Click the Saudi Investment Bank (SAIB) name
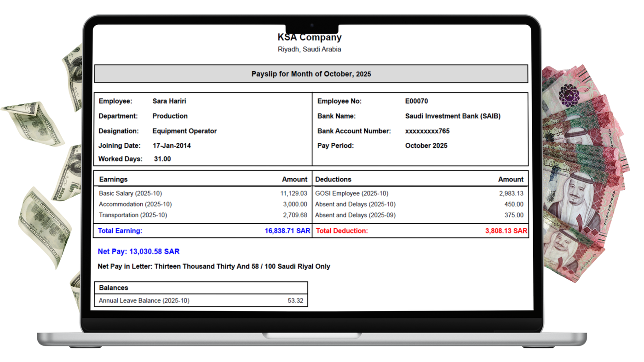This screenshot has height=362, width=644. click(453, 116)
